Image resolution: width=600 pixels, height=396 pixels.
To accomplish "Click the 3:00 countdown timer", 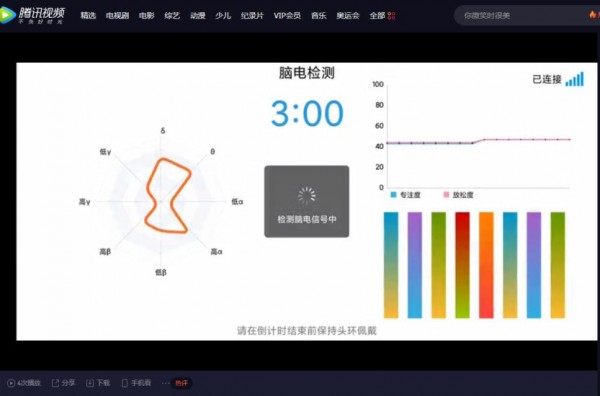I will (307, 113).
